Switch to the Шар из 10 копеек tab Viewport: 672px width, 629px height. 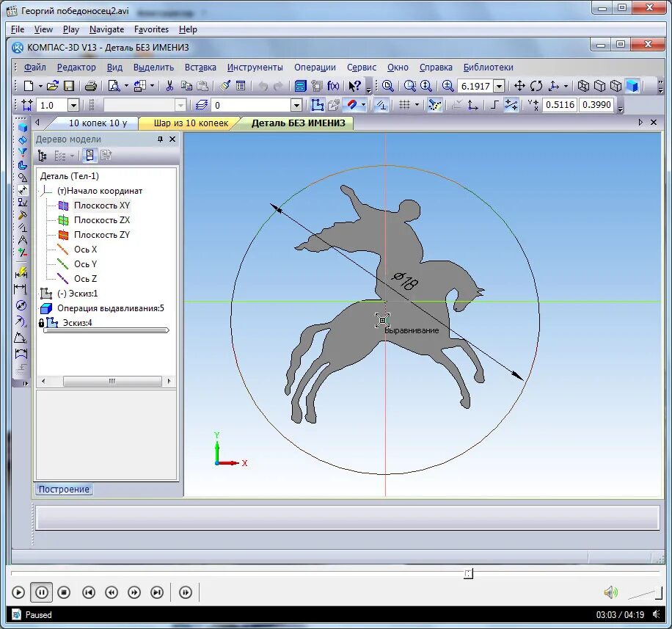tap(191, 123)
